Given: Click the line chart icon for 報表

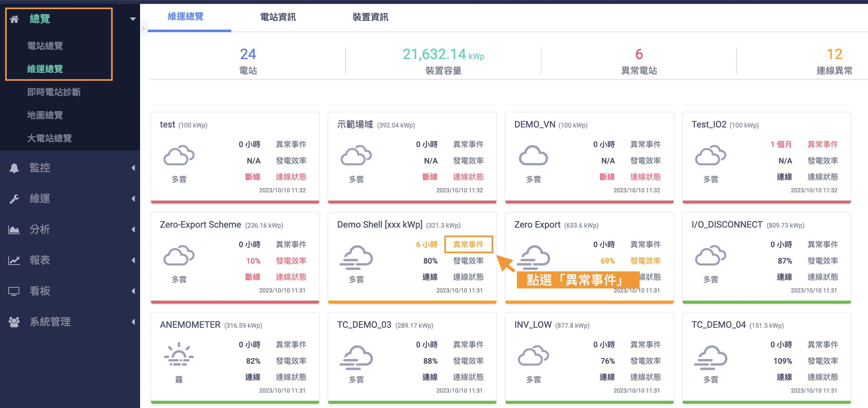Looking at the screenshot, I should coord(14,260).
